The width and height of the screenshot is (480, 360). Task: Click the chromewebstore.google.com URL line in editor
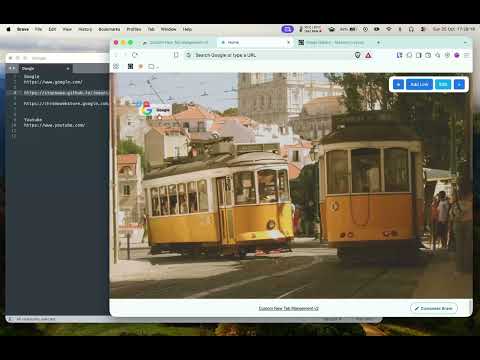pos(66,104)
